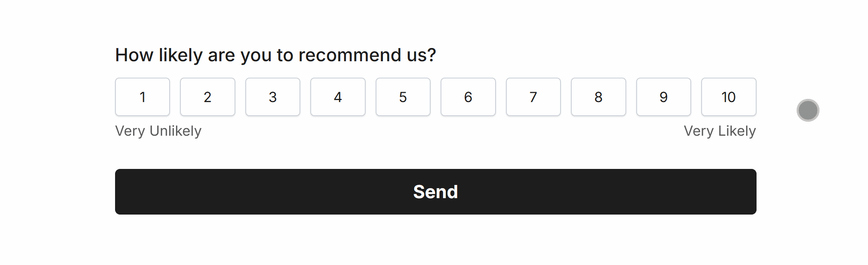Click the Very Likely label
This screenshot has height=265, width=868.
coord(720,131)
